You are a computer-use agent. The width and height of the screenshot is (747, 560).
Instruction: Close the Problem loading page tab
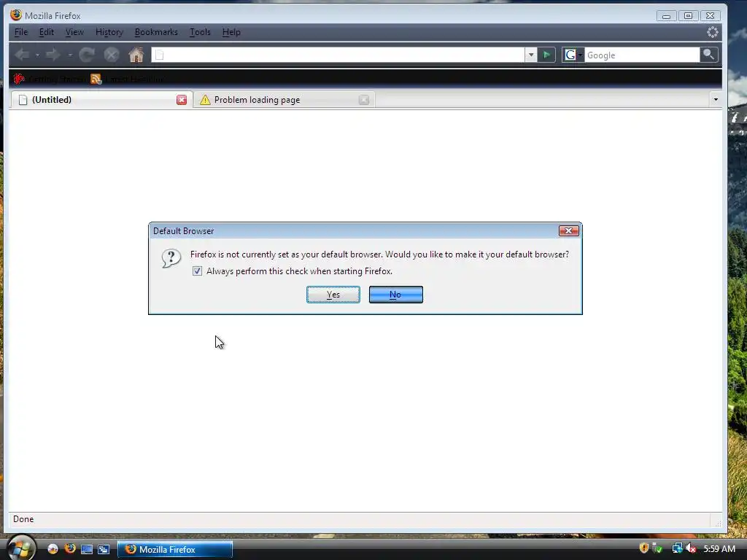pyautogui.click(x=364, y=99)
